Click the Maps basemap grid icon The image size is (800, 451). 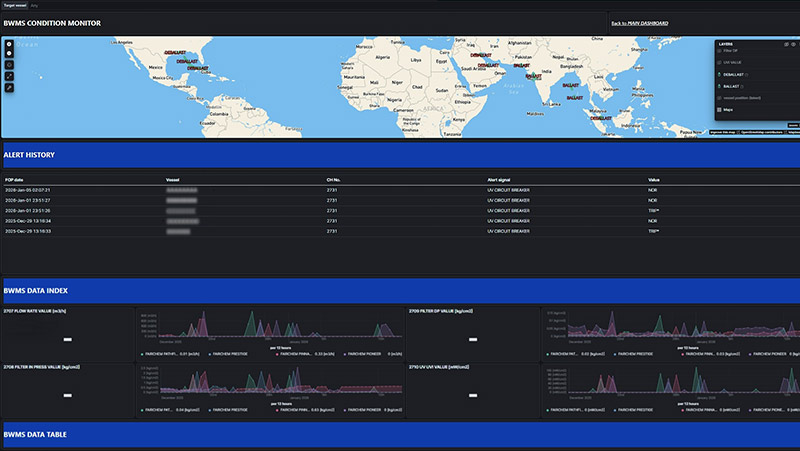click(x=719, y=110)
